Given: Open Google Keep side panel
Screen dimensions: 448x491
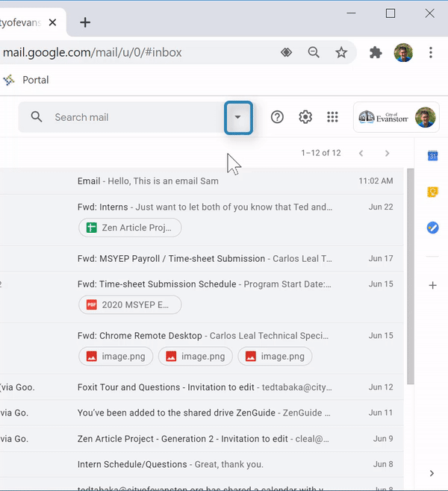Looking at the screenshot, I should [x=432, y=192].
